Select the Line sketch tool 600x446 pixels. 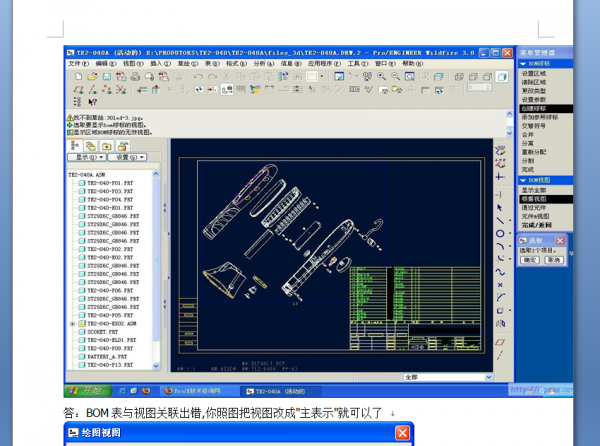[500, 220]
